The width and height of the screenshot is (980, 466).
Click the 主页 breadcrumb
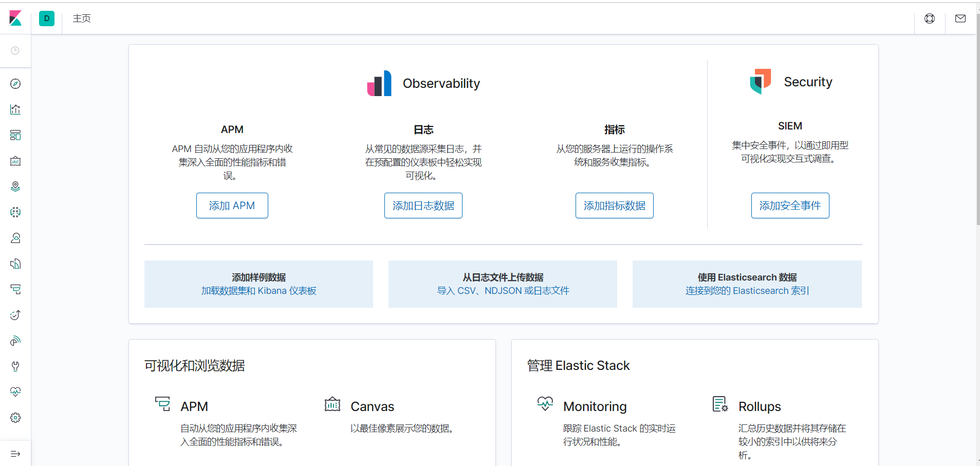click(x=82, y=18)
